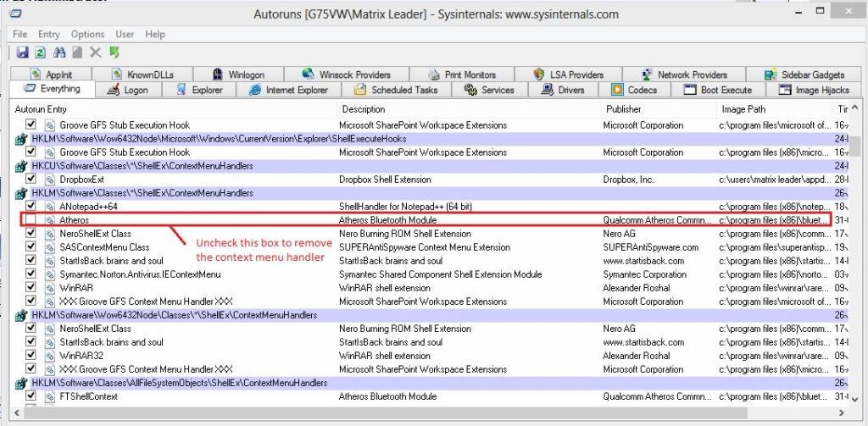Sort by the Publisher column header

click(x=624, y=109)
